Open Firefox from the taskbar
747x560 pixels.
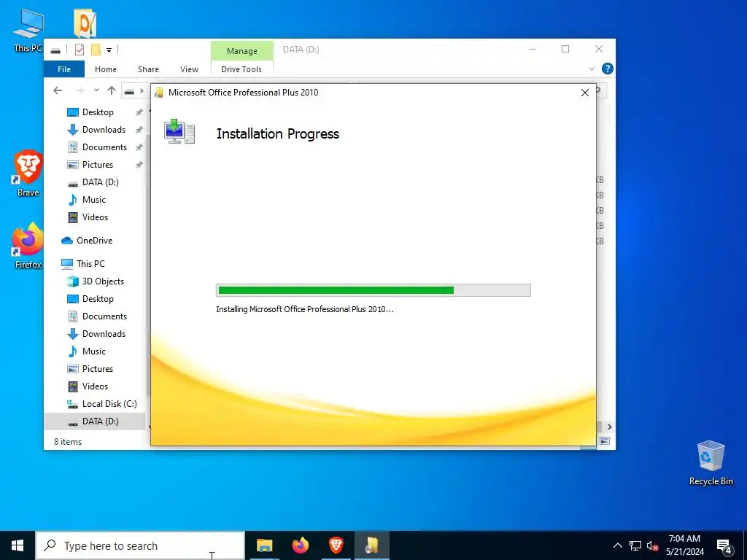pyautogui.click(x=300, y=545)
